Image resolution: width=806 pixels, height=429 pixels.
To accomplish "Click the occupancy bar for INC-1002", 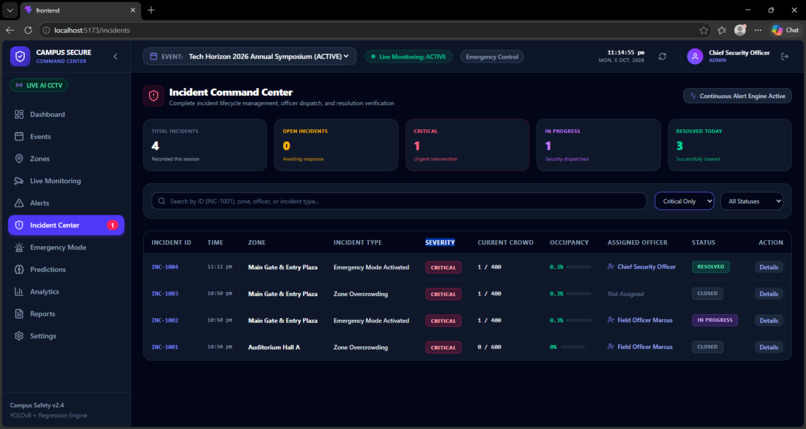I will click(578, 321).
